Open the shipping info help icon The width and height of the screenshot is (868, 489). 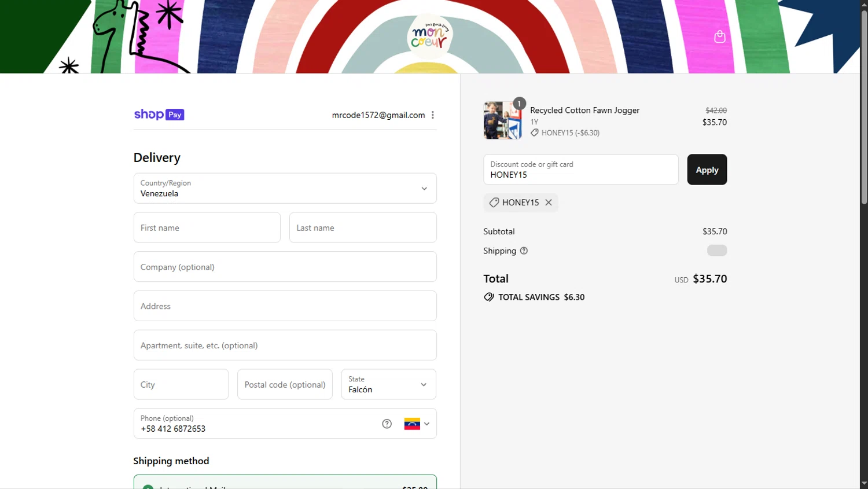coord(524,251)
